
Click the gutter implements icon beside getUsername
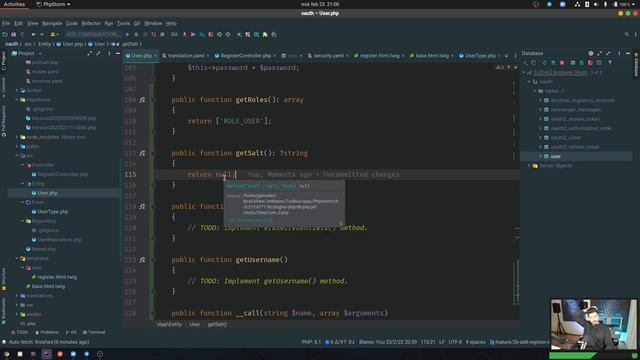142,260
